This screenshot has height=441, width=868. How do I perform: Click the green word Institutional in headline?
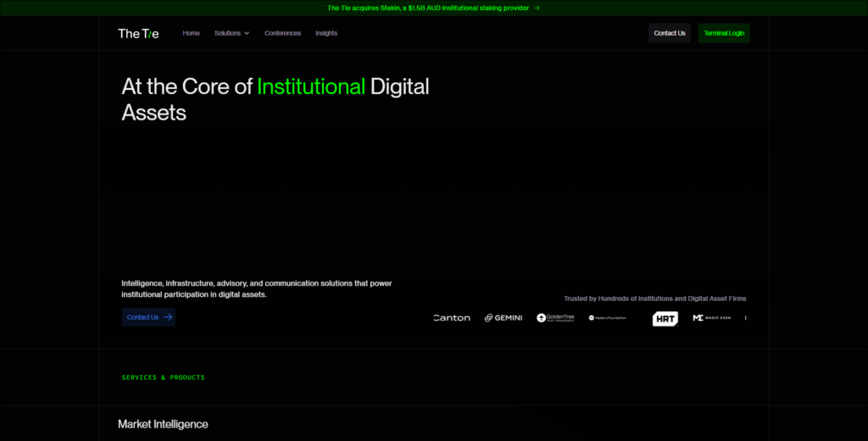[311, 87]
